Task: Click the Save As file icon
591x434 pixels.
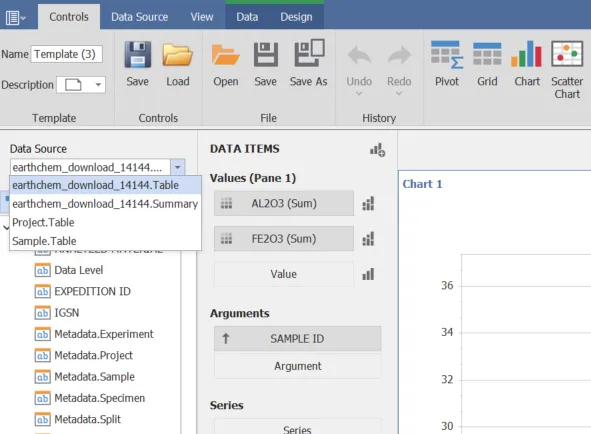Action: [x=309, y=53]
